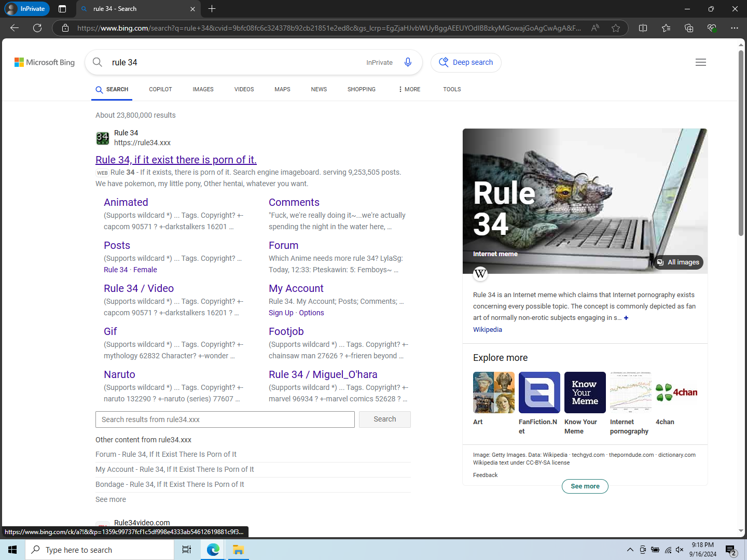Click the See more button below the knowledge panel
The height and width of the screenshot is (560, 747).
585,486
